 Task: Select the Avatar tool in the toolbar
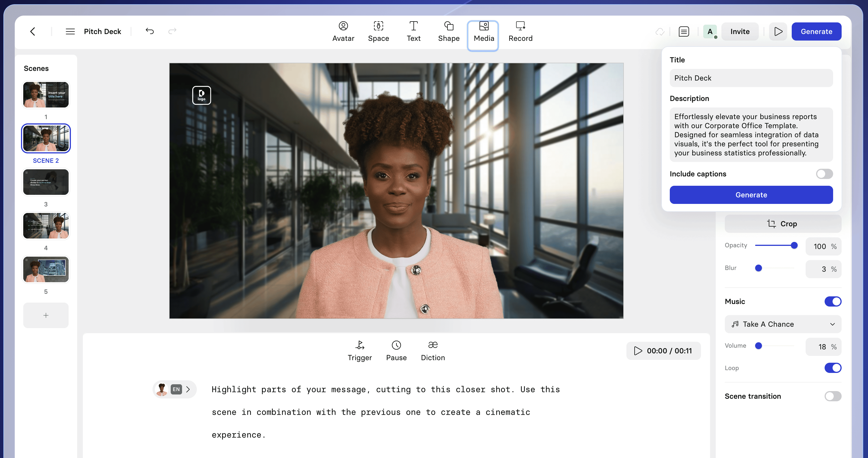coord(343,31)
